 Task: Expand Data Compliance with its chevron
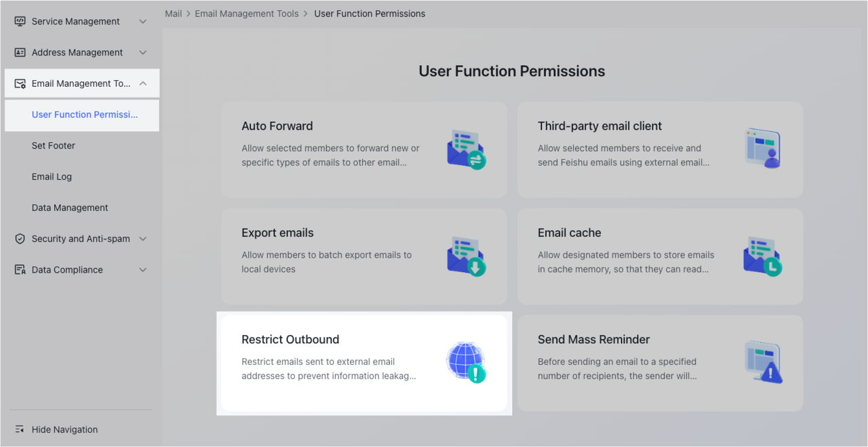pyautogui.click(x=142, y=270)
